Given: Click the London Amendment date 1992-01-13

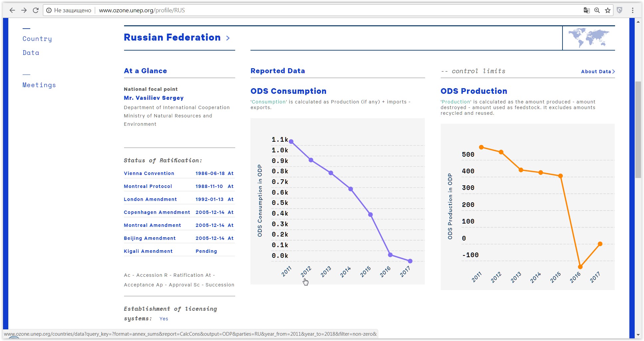Looking at the screenshot, I should pyautogui.click(x=210, y=199).
